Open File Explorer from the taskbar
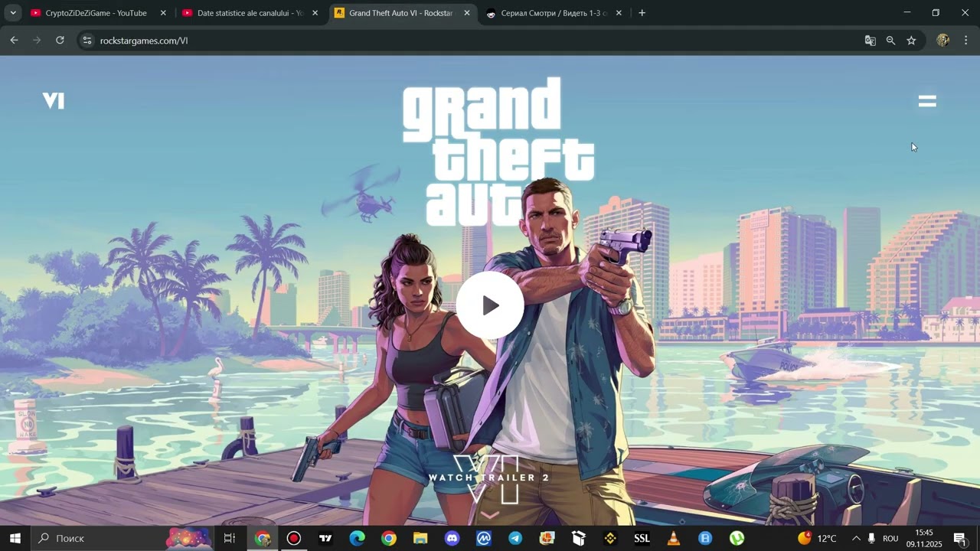Image resolution: width=980 pixels, height=551 pixels. tap(420, 539)
